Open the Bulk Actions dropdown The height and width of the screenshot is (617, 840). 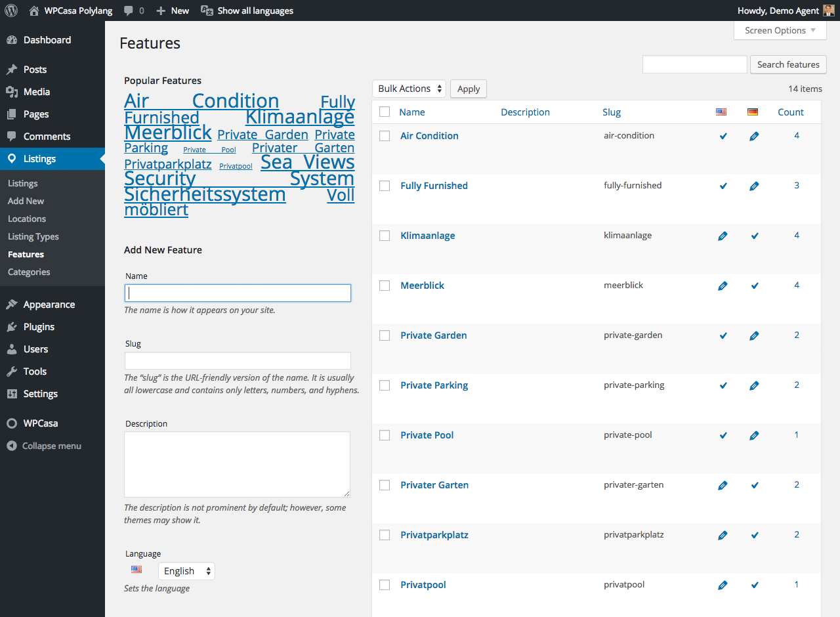(x=409, y=89)
